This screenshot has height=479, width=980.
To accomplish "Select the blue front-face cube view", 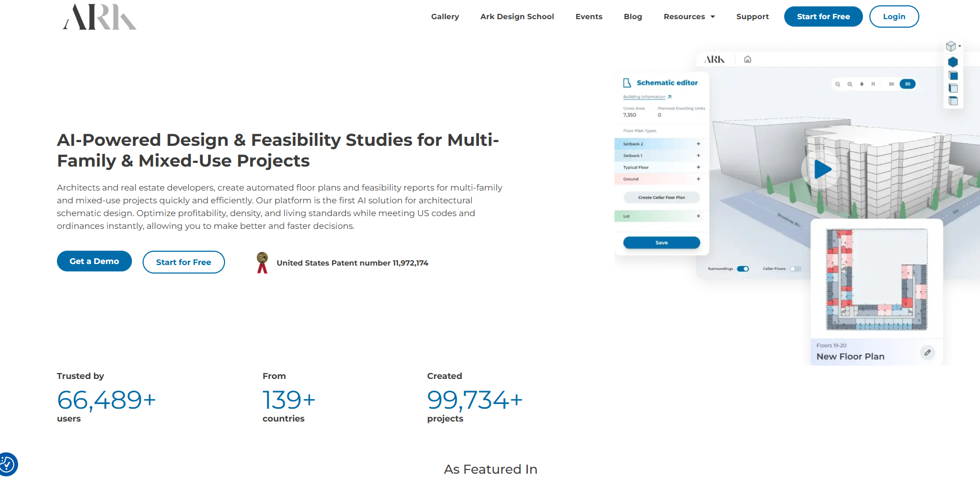I will pyautogui.click(x=953, y=76).
